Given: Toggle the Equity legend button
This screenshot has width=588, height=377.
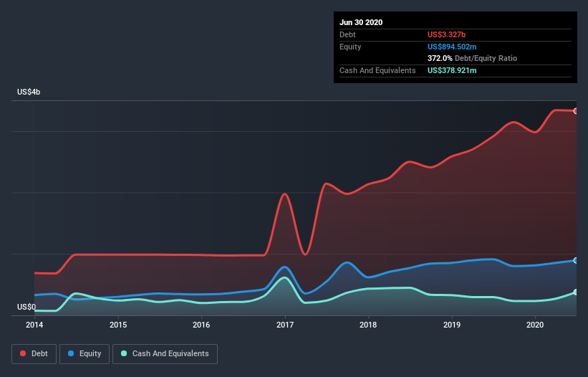Looking at the screenshot, I should pyautogui.click(x=85, y=354).
